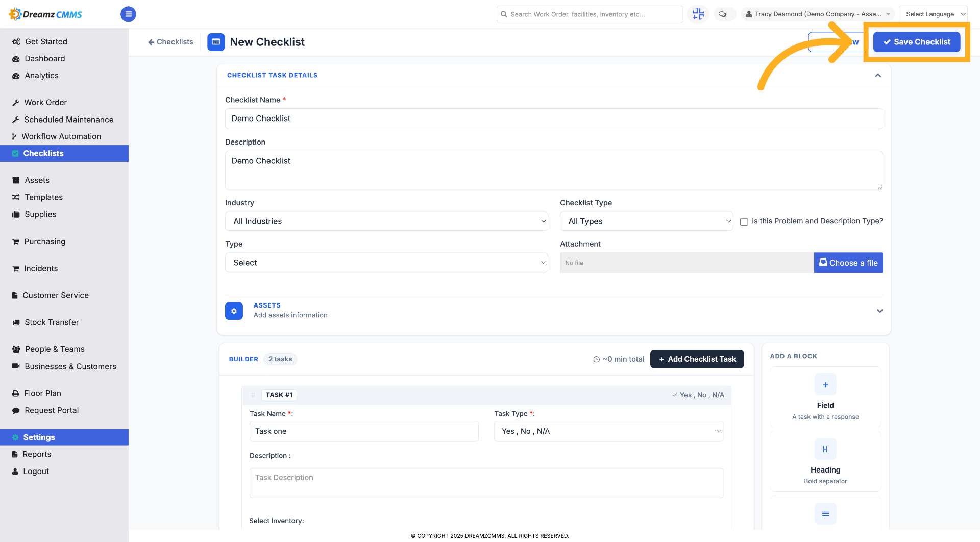Click the DreamzCMMS logo
980x542 pixels.
[x=45, y=14]
